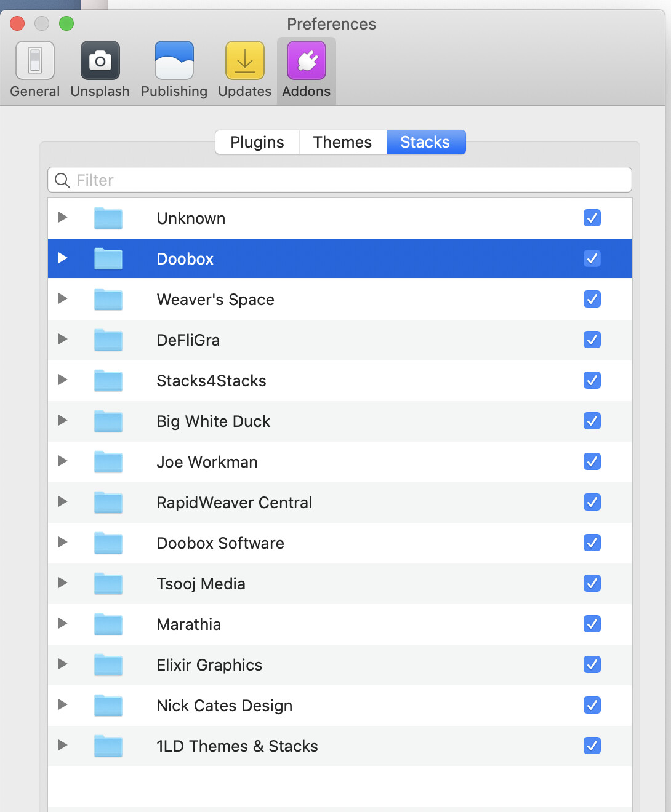Open the General preferences pane
Viewport: 671px width, 812px height.
point(35,70)
